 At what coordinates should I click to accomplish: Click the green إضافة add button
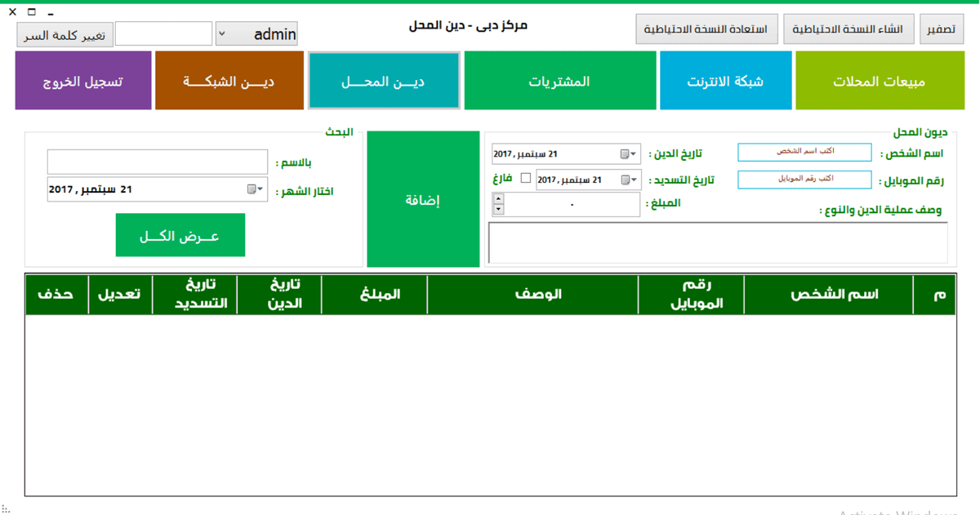[x=423, y=199]
